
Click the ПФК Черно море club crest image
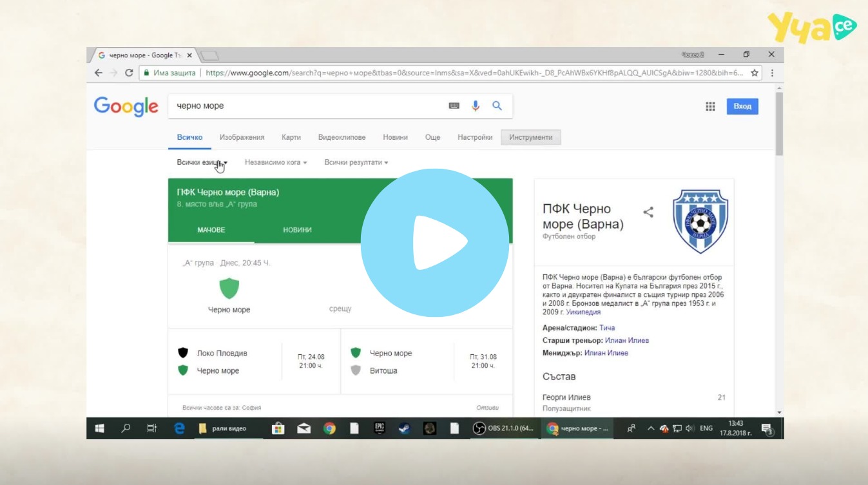pyautogui.click(x=700, y=221)
